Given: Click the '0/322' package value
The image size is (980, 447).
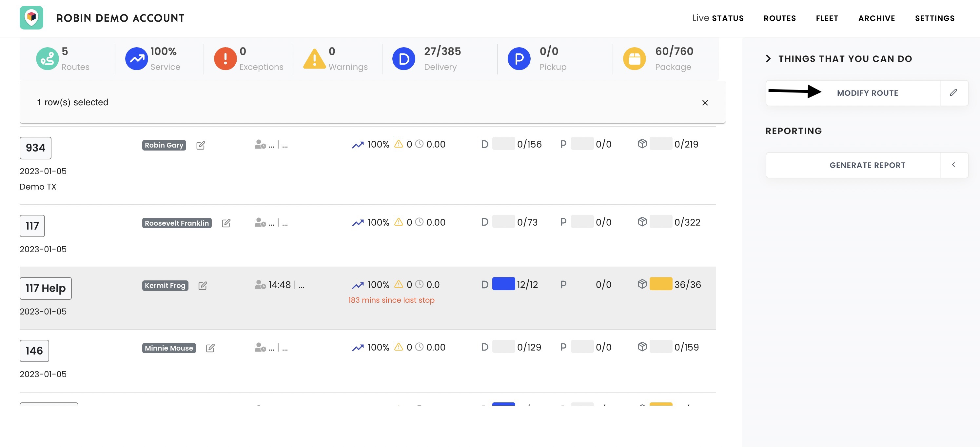Looking at the screenshot, I should coord(687,222).
